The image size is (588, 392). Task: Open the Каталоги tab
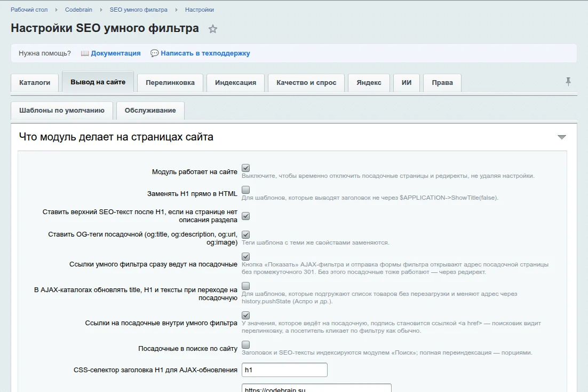pyautogui.click(x=35, y=83)
